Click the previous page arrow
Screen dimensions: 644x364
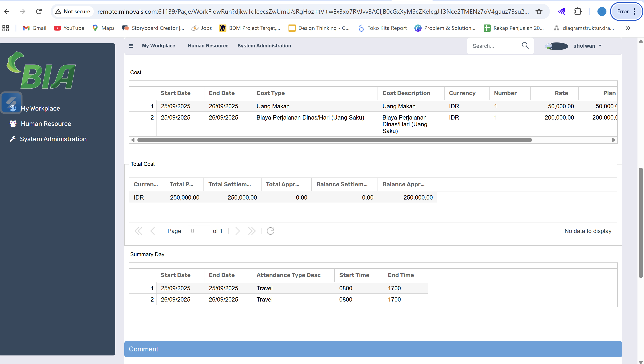pyautogui.click(x=153, y=231)
